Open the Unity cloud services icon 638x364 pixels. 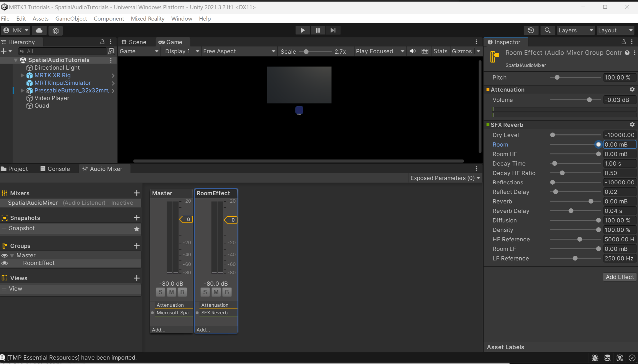(x=39, y=30)
